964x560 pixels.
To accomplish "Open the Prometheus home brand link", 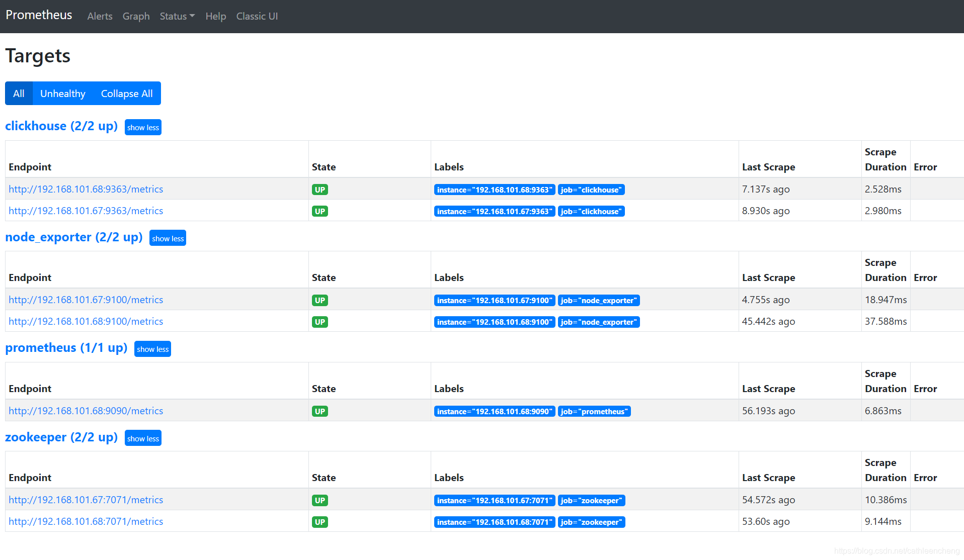I will [39, 15].
